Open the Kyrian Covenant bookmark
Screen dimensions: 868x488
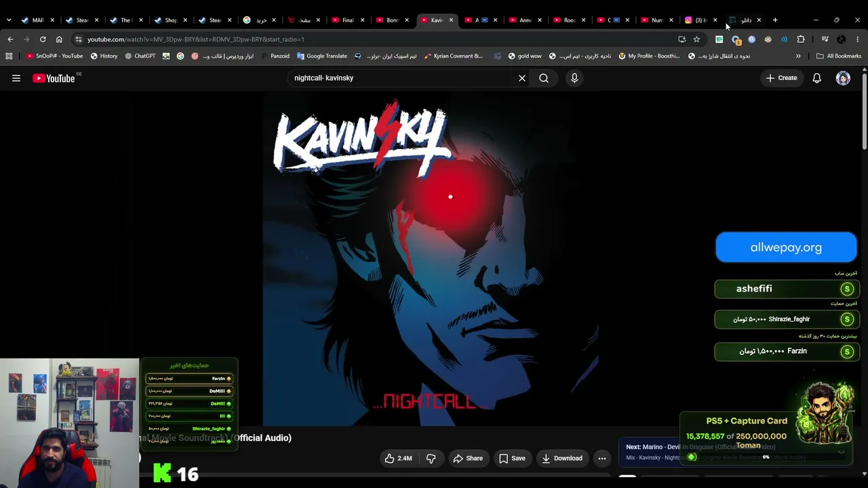[453, 56]
